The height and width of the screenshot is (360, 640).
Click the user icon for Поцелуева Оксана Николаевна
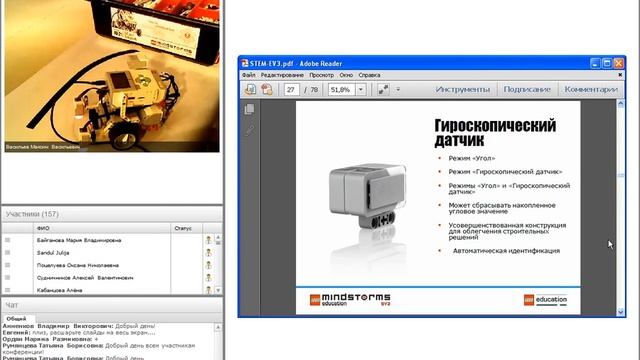click(209, 265)
